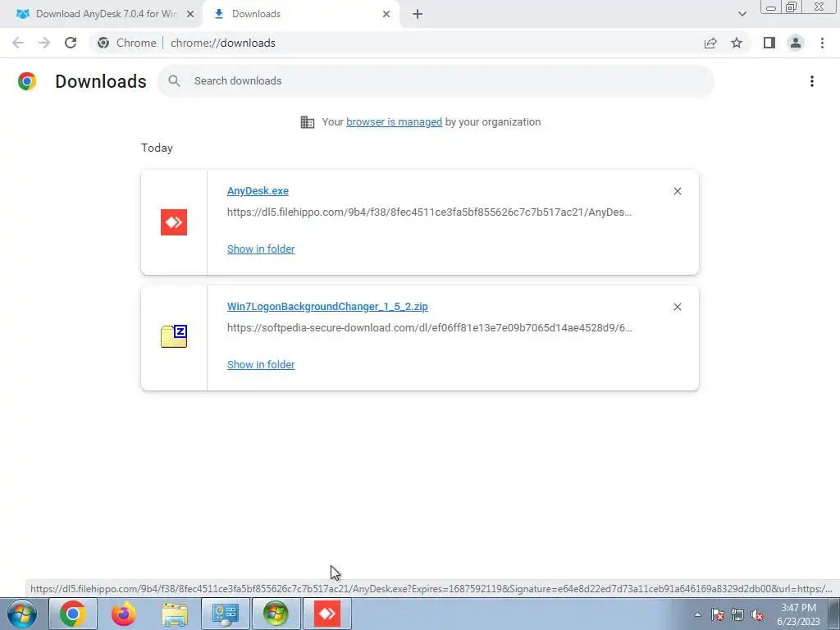This screenshot has height=630, width=840.
Task: Close the Download AnyDesk tab
Action: pos(190,14)
